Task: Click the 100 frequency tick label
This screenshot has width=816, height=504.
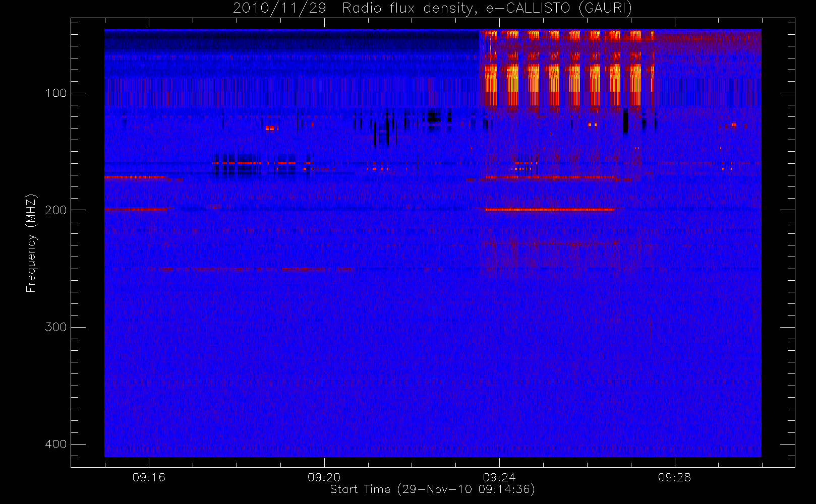Action: point(55,93)
